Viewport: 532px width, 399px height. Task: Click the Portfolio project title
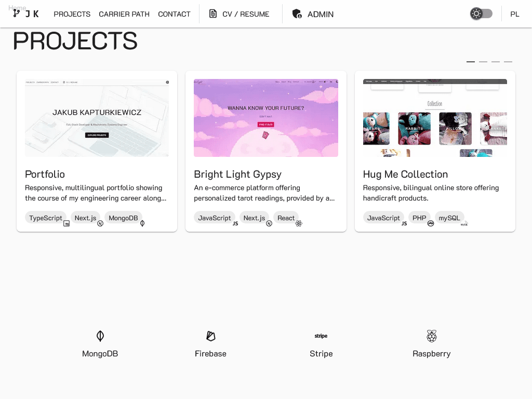[45, 174]
